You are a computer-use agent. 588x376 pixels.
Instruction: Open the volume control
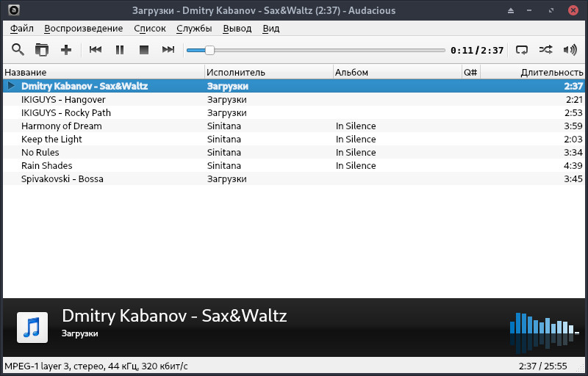(570, 49)
